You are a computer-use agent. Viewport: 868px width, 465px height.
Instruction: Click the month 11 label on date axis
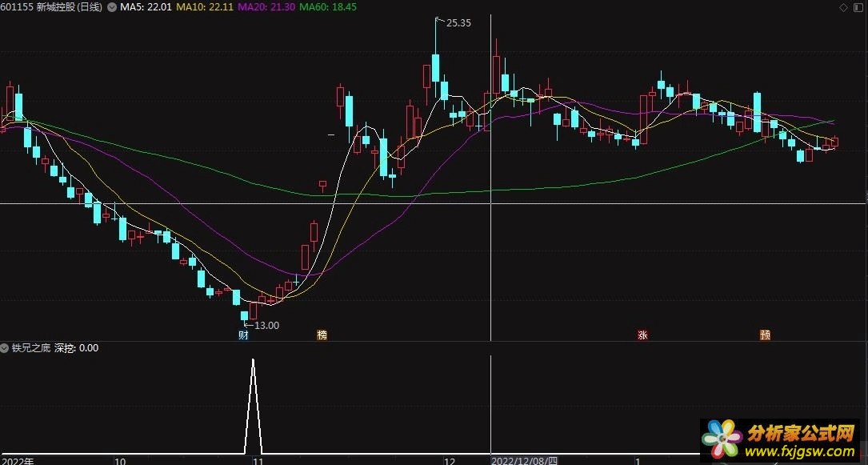pos(258,460)
